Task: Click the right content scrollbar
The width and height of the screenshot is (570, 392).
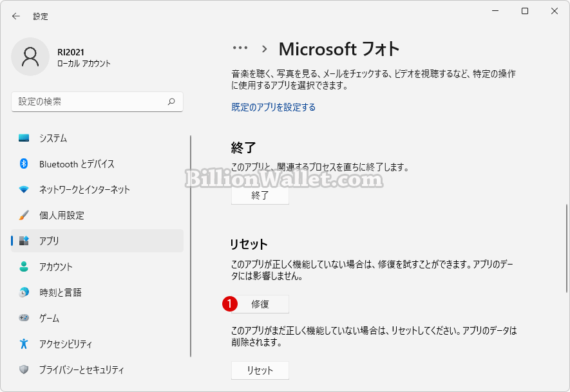Action: tap(566, 248)
